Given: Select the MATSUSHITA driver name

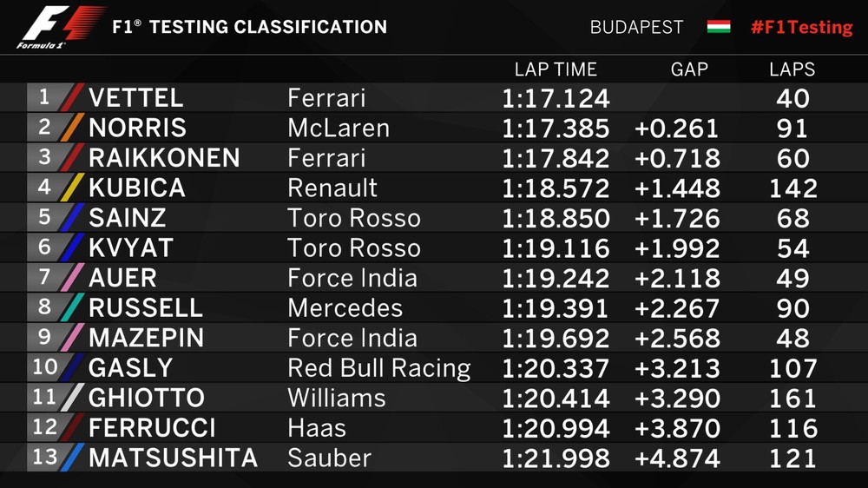Looking at the screenshot, I should (x=173, y=458).
